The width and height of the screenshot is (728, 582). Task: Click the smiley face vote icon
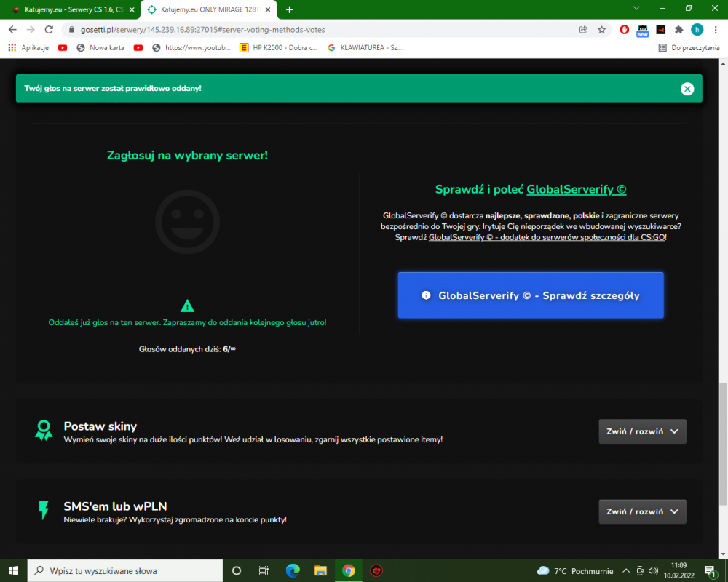187,222
